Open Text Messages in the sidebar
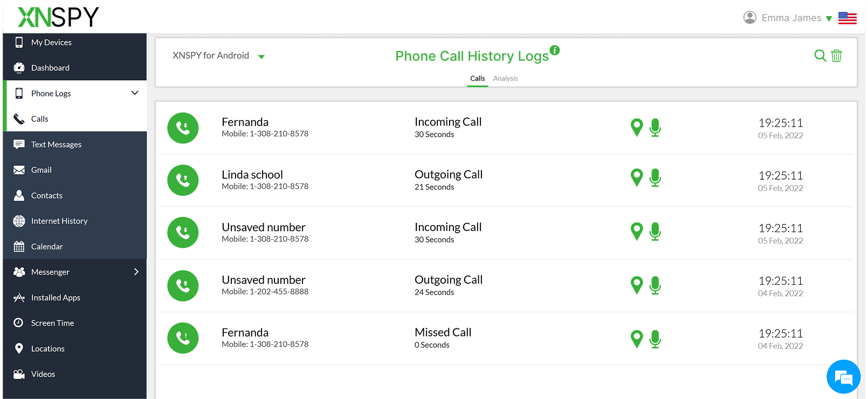868x399 pixels. tap(56, 144)
